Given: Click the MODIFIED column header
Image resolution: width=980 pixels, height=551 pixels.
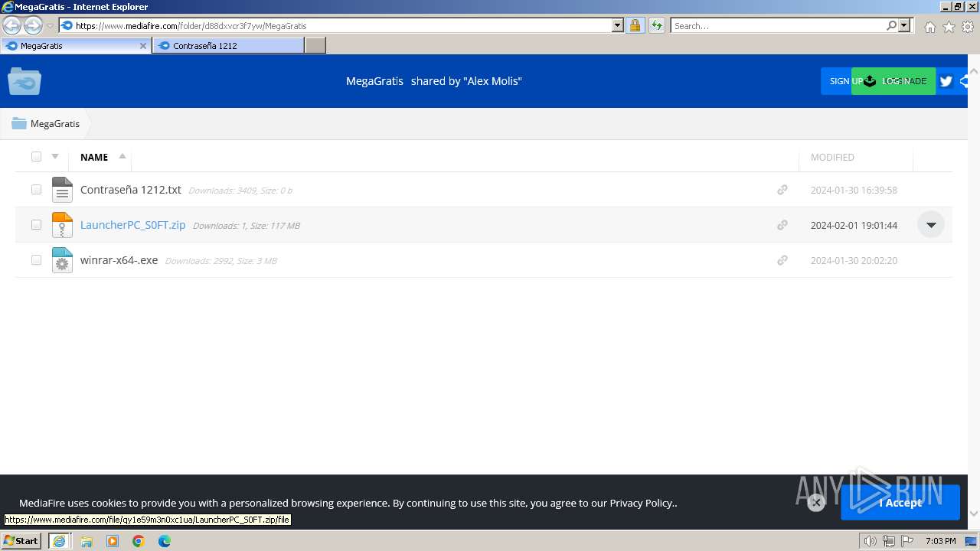Looking at the screenshot, I should (832, 157).
